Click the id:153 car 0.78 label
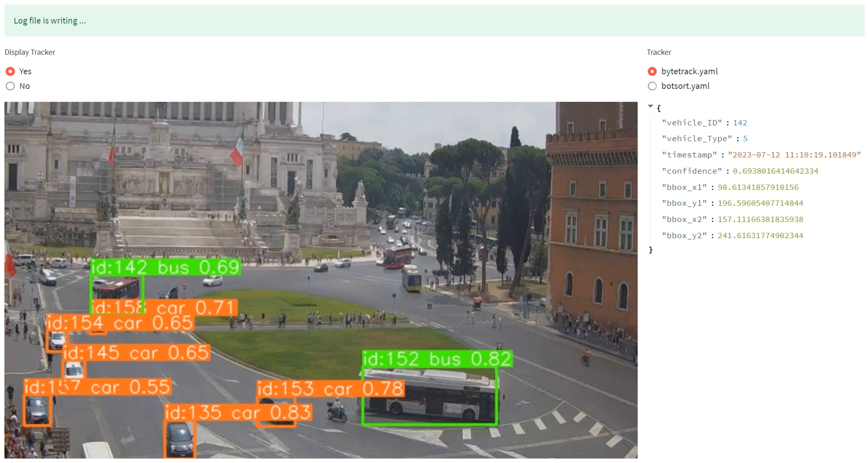This screenshot has width=868, height=463. click(x=330, y=388)
